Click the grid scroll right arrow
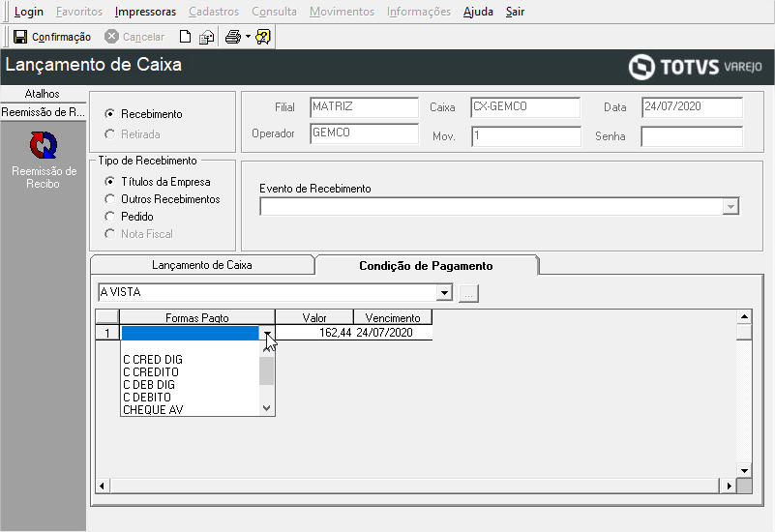The height and width of the screenshot is (532, 775). 729,486
